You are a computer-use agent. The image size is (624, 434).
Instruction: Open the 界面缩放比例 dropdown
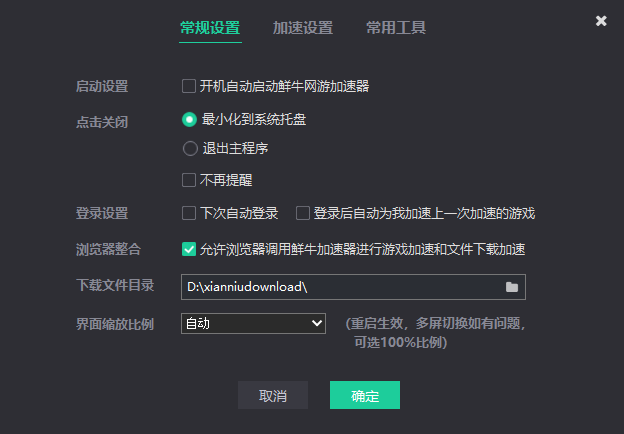(x=253, y=323)
